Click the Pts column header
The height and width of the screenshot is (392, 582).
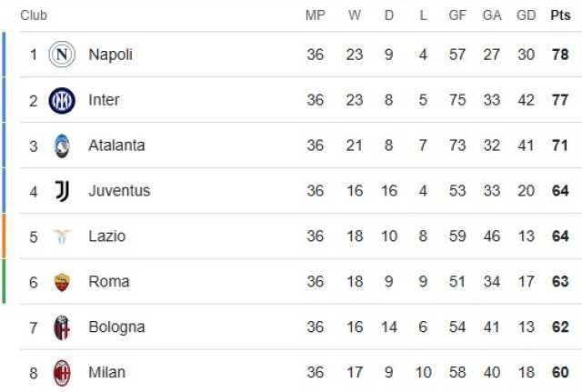[x=560, y=15]
